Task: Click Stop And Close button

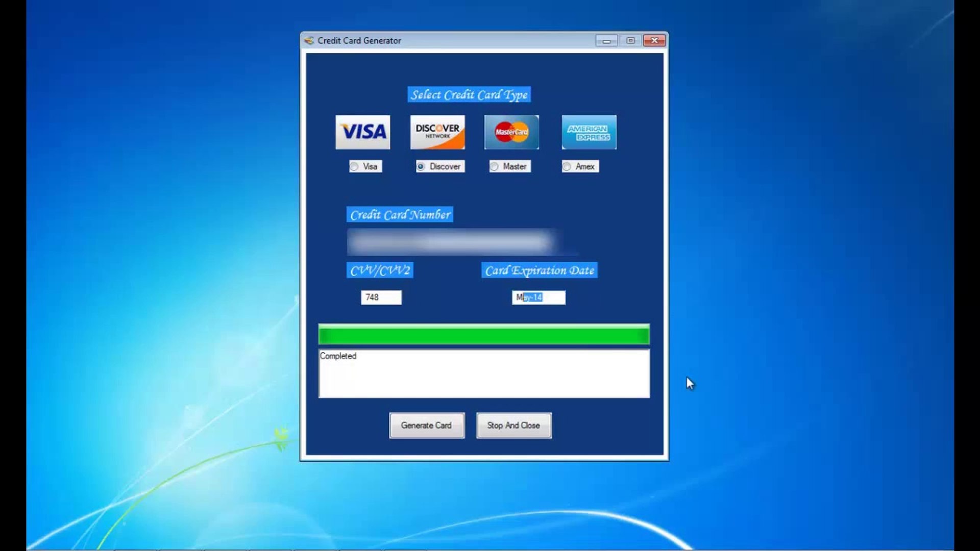Action: (513, 424)
